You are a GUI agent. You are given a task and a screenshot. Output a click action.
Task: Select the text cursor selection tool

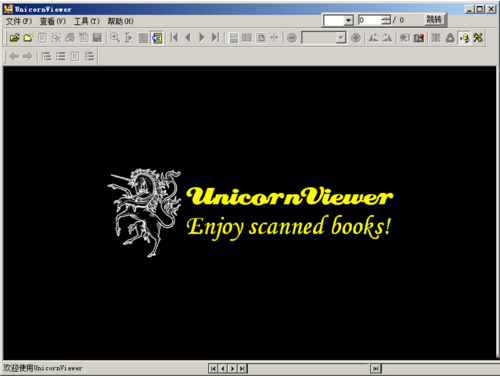129,38
